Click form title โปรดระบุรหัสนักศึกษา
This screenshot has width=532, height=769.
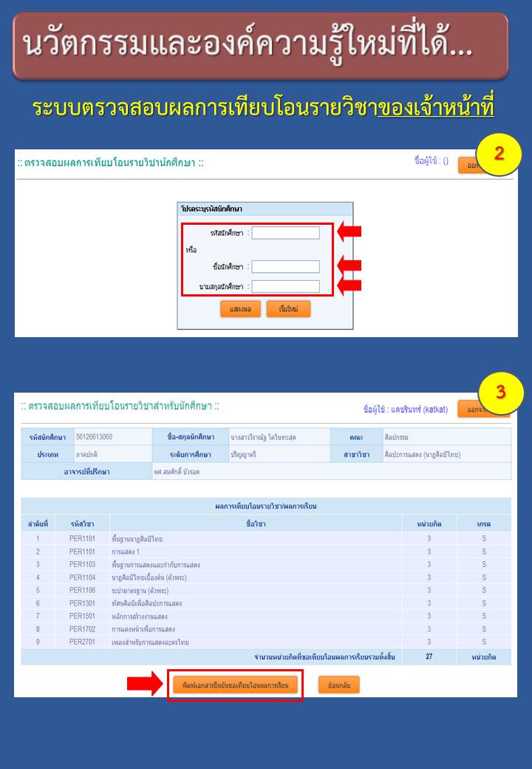point(211,209)
